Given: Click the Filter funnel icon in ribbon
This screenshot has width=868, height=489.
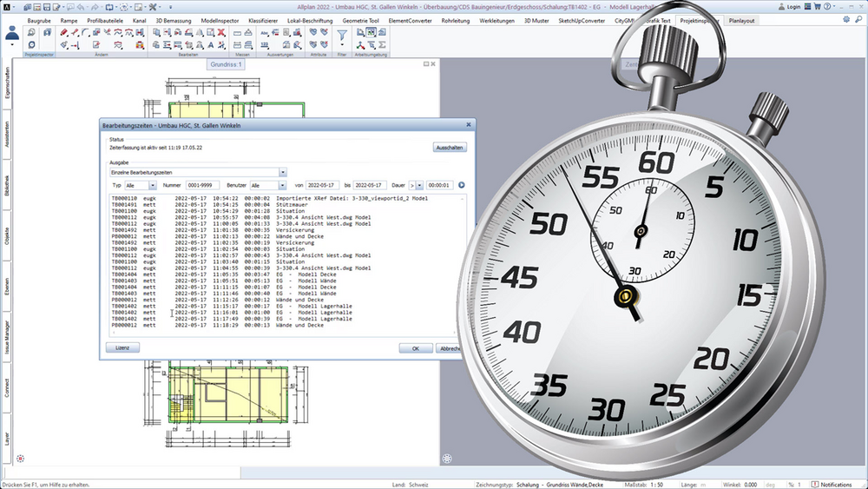Looking at the screenshot, I should [x=342, y=36].
